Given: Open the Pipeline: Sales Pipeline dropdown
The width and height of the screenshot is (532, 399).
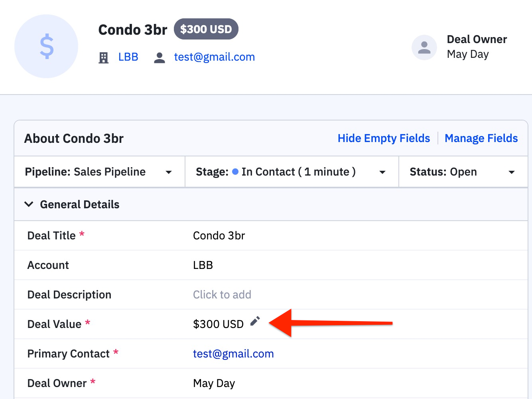Looking at the screenshot, I should point(99,172).
